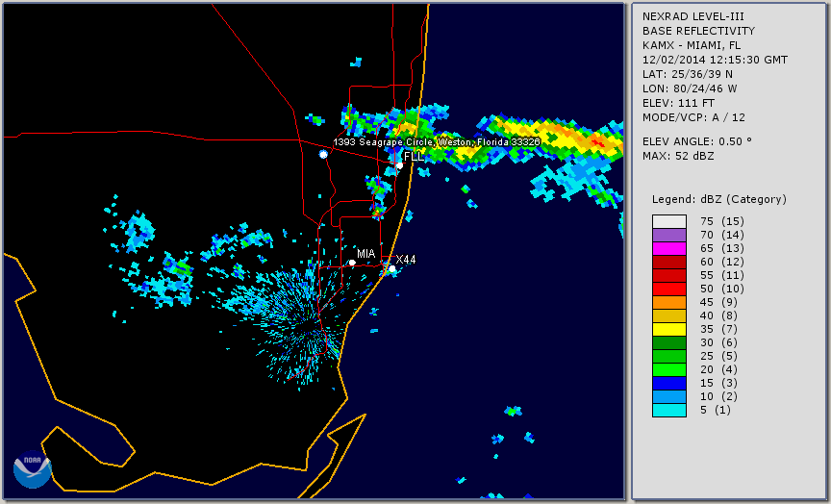This screenshot has width=831, height=504.
Task: Select the 15 dBZ dark blue swatch
Action: (668, 383)
